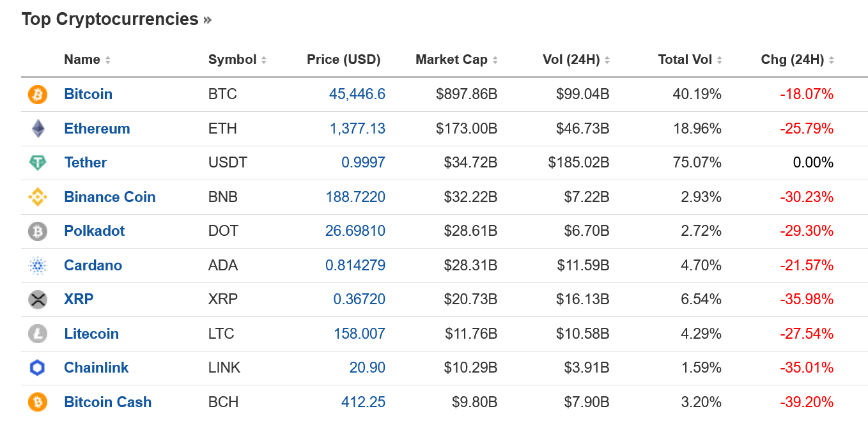Click the Chainlink hexagon logo icon

point(37,367)
